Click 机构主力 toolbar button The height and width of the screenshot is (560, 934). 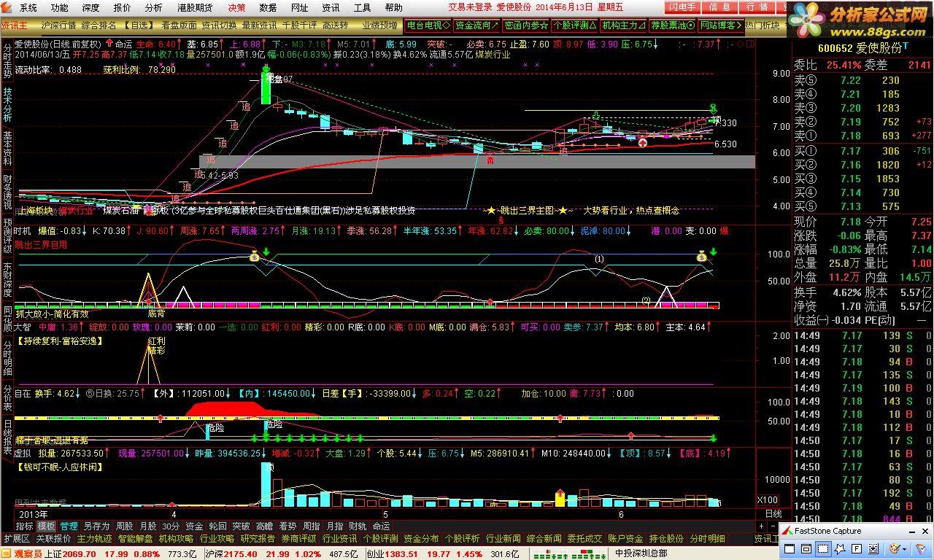[x=623, y=25]
